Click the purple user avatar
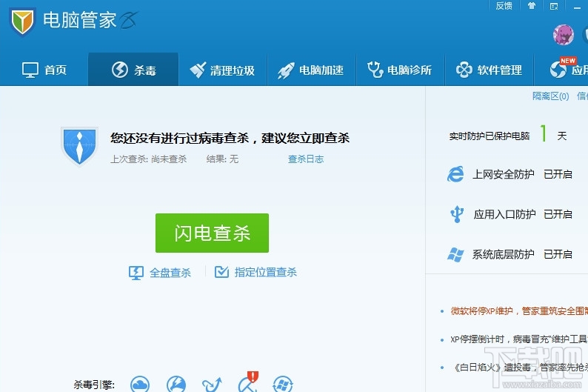The image size is (588, 392). [564, 35]
